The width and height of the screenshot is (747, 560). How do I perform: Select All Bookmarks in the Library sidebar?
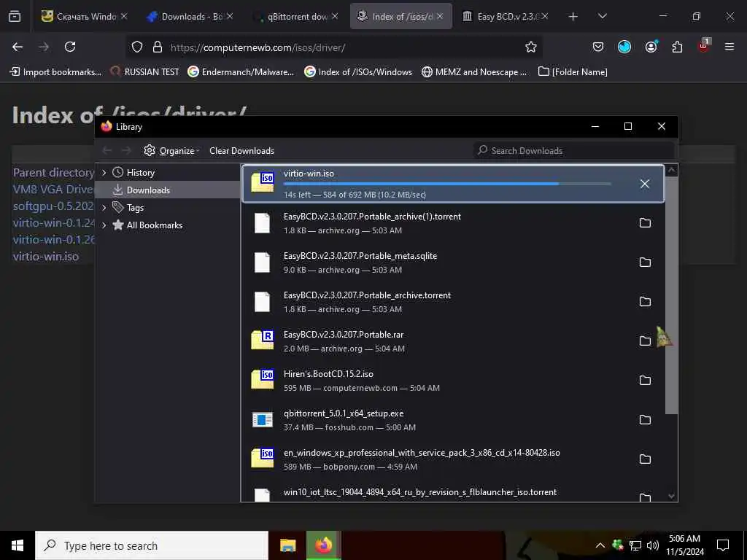pos(155,225)
